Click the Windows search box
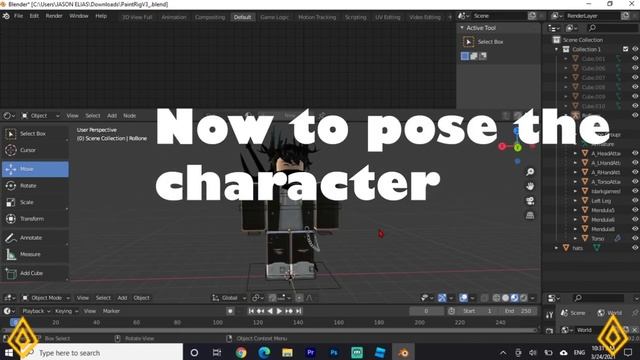The height and width of the screenshot is (360, 640). (101, 353)
